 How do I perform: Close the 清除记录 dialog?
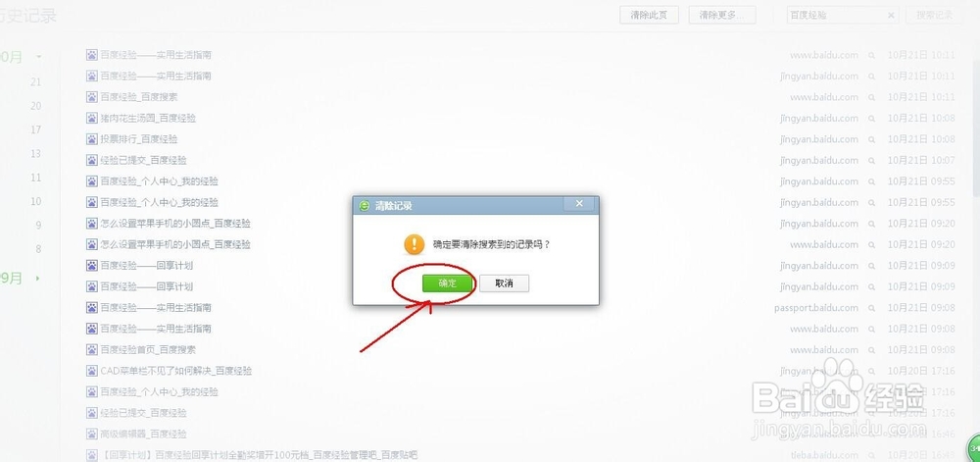[579, 204]
